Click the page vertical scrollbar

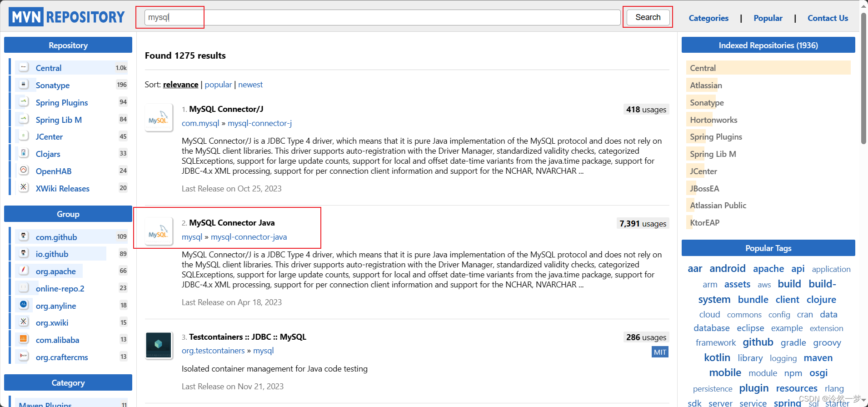[863, 78]
